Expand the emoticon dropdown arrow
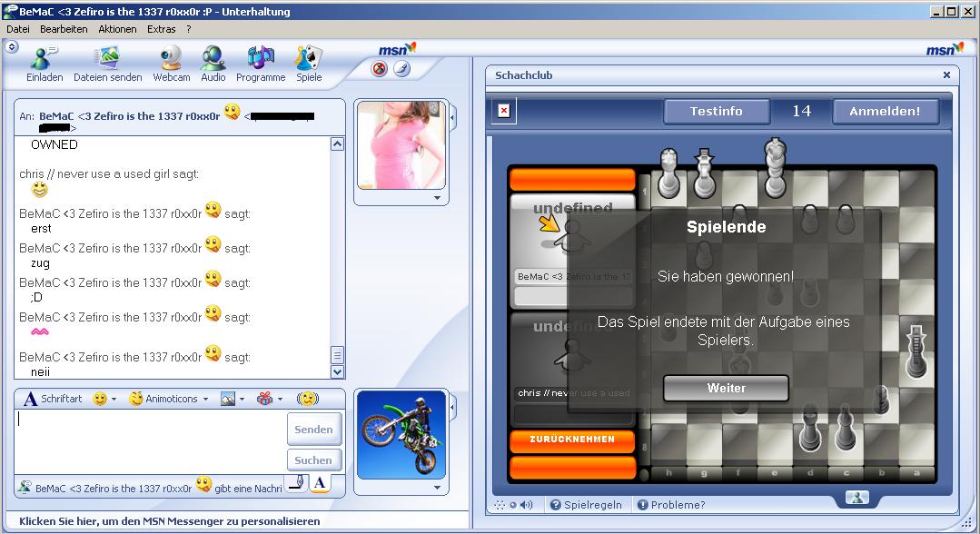 (114, 399)
